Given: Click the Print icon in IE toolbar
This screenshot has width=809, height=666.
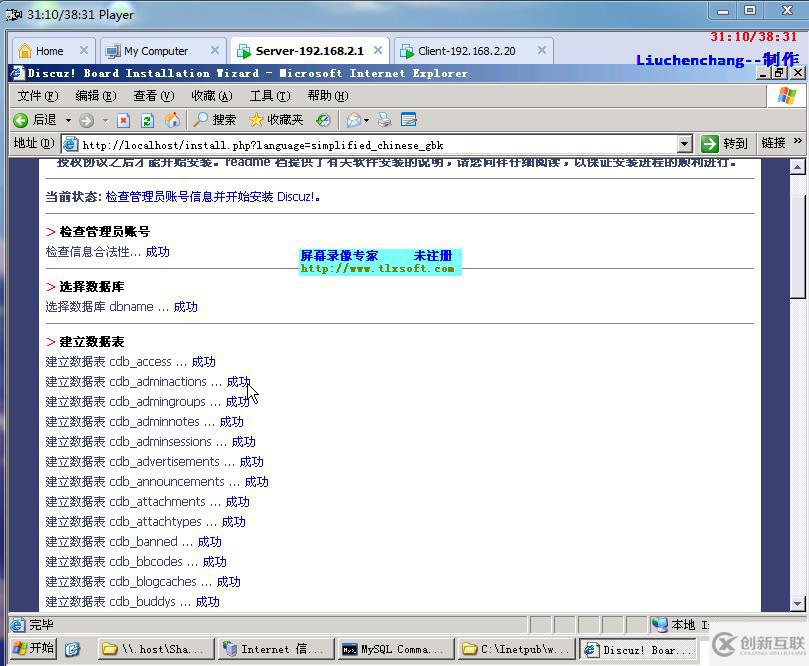Looking at the screenshot, I should pyautogui.click(x=384, y=120).
